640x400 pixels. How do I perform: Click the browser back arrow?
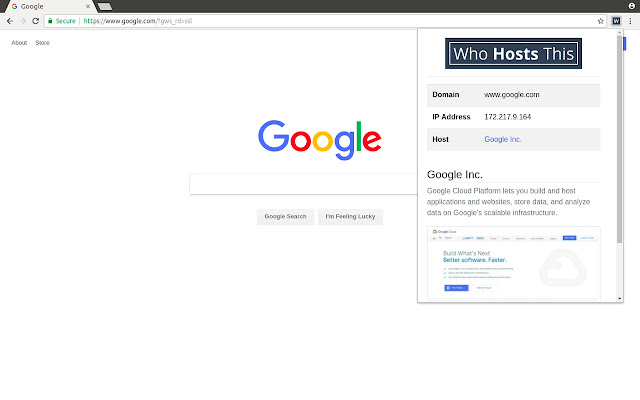(x=10, y=21)
